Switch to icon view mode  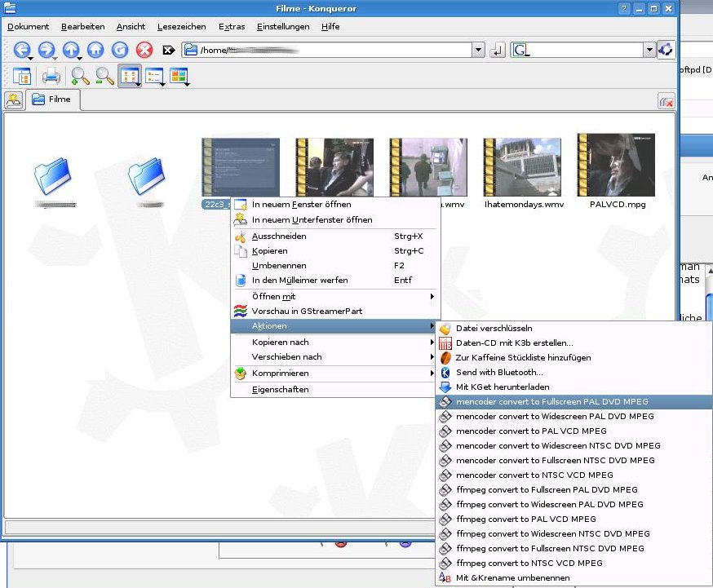tap(130, 76)
